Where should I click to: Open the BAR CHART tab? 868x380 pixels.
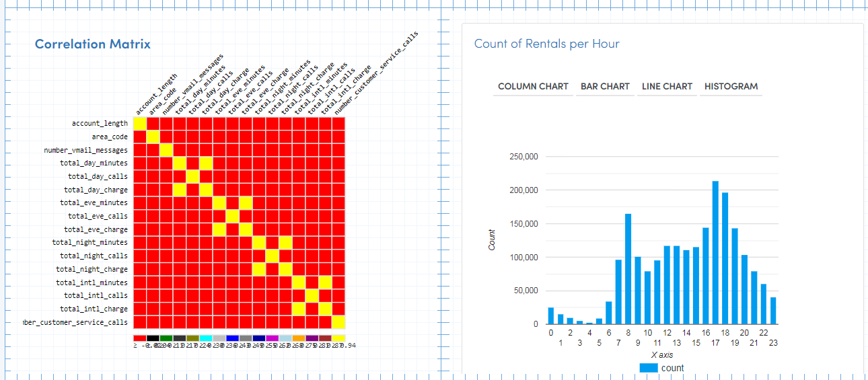tap(605, 87)
